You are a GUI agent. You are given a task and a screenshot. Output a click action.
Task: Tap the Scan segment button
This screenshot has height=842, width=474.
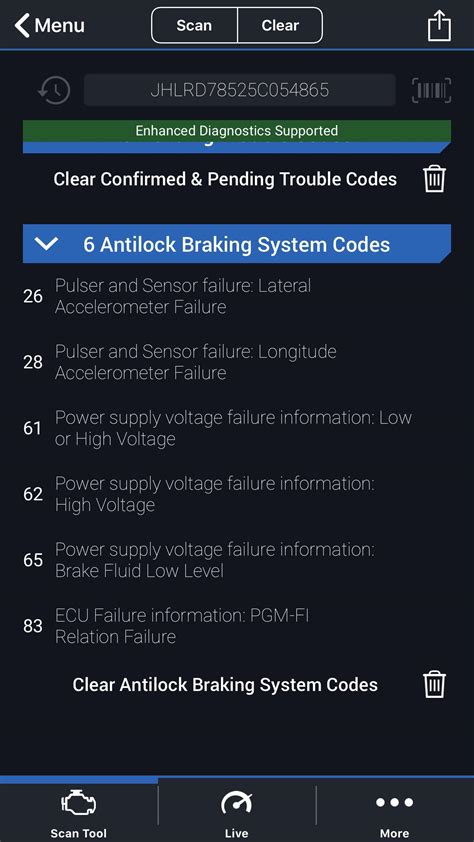pos(194,25)
